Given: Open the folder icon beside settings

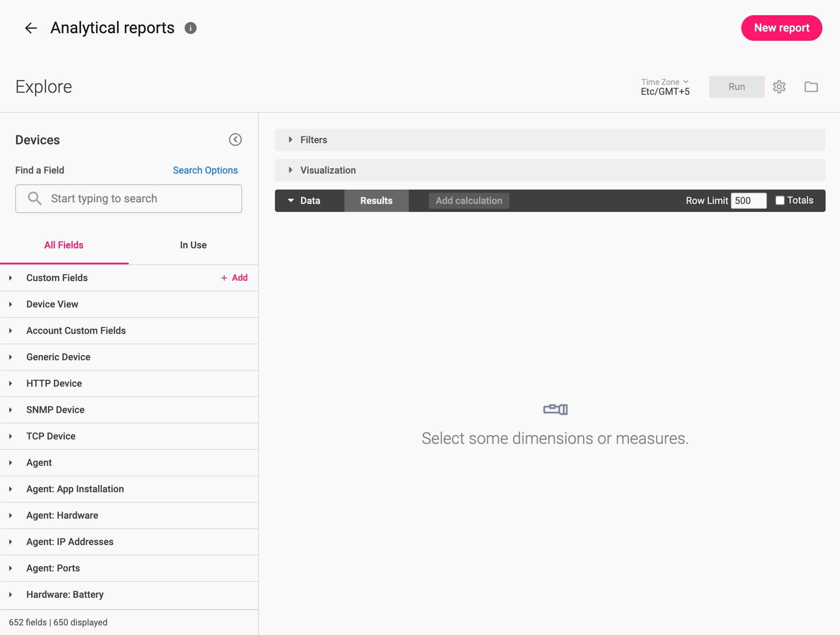Looking at the screenshot, I should [811, 87].
